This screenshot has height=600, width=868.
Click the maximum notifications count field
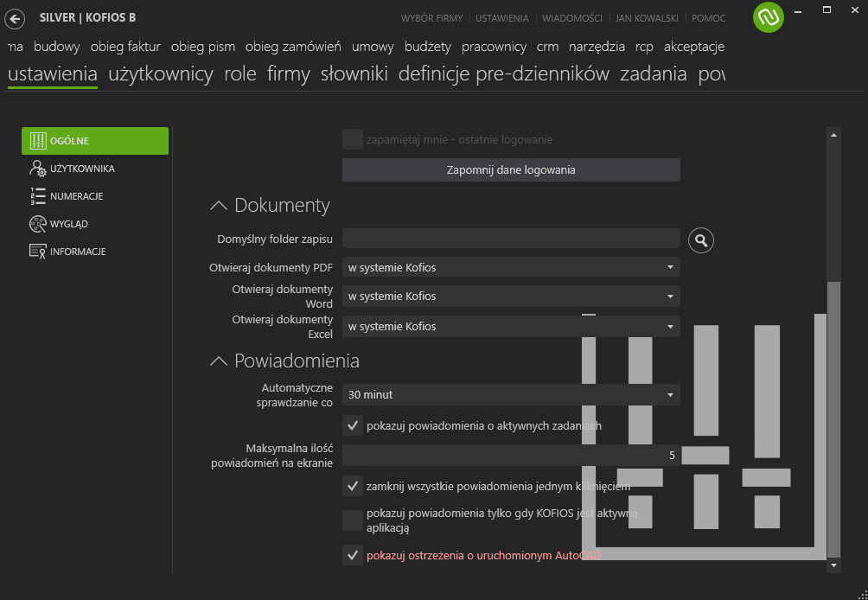pyautogui.click(x=511, y=455)
